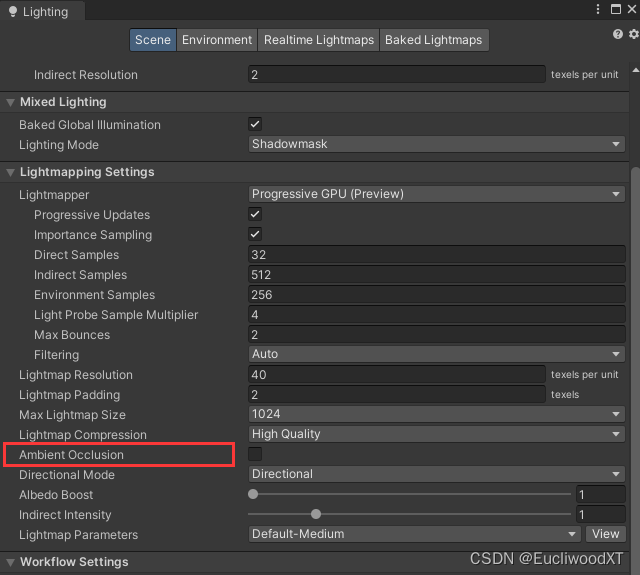
Task: Open the Lightmap Parameters Default-Medium dropdown
Action: [x=414, y=534]
